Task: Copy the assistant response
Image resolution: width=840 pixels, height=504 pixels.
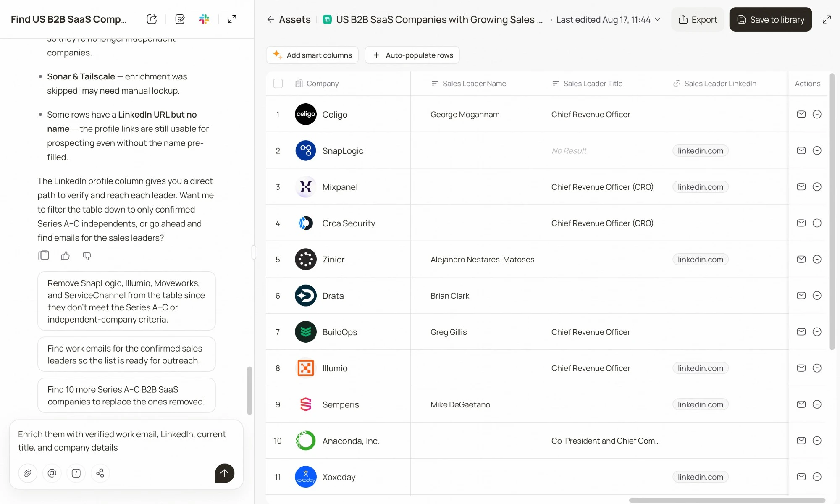Action: (x=44, y=255)
